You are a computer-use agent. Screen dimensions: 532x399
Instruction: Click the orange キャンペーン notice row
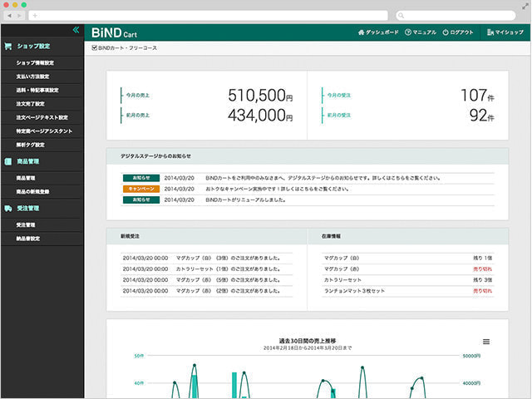click(308, 190)
